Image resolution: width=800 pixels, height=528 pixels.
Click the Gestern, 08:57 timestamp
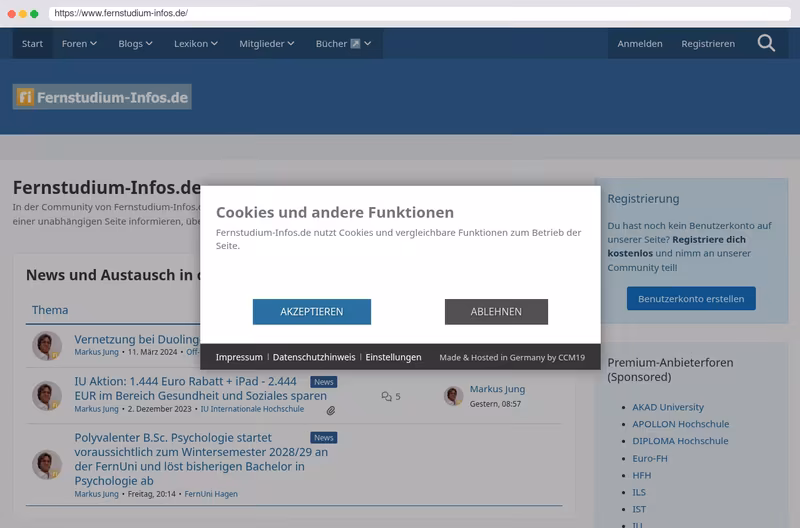[x=495, y=404]
